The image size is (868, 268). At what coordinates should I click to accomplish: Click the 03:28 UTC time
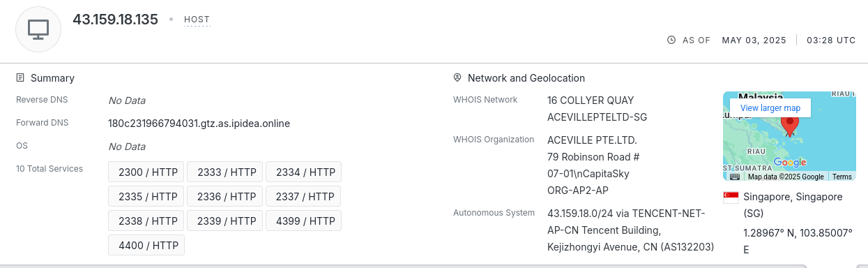click(831, 40)
